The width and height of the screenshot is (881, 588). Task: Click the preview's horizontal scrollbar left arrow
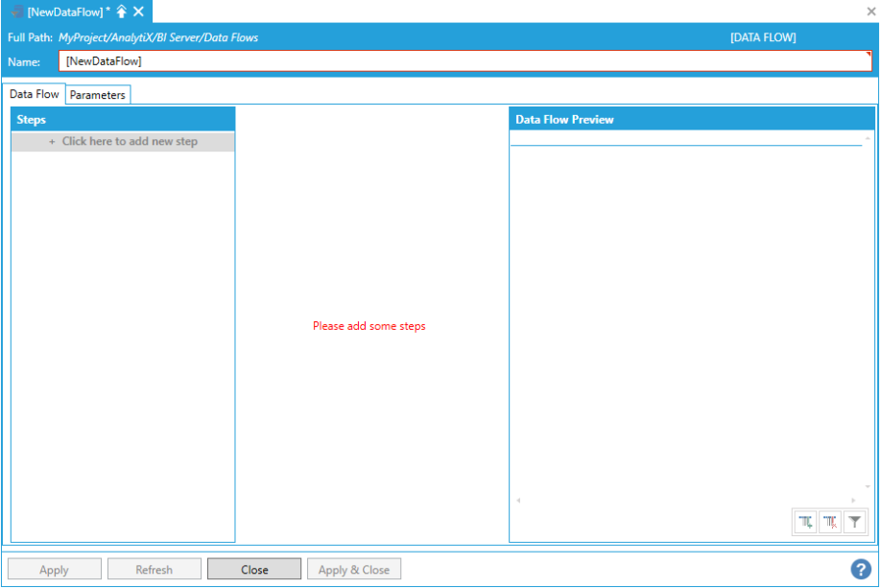(518, 501)
